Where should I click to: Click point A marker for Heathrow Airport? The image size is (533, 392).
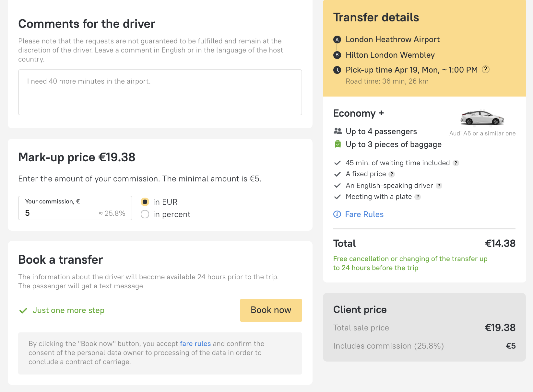coord(337,40)
